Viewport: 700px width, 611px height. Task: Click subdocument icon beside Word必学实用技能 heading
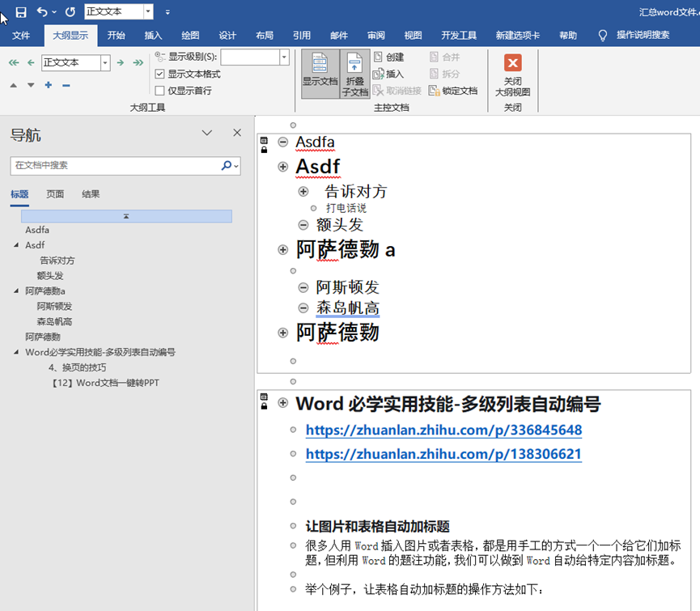[x=264, y=397]
